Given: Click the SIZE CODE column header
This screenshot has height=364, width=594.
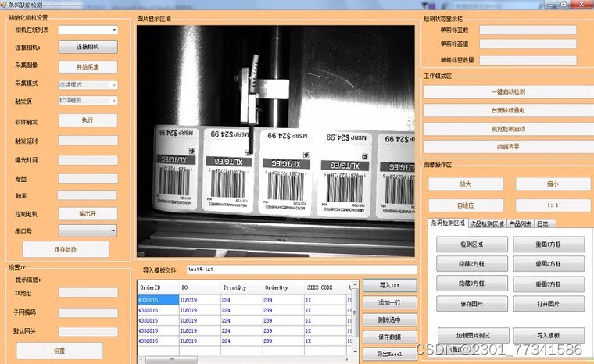Looking at the screenshot, I should [x=325, y=288].
